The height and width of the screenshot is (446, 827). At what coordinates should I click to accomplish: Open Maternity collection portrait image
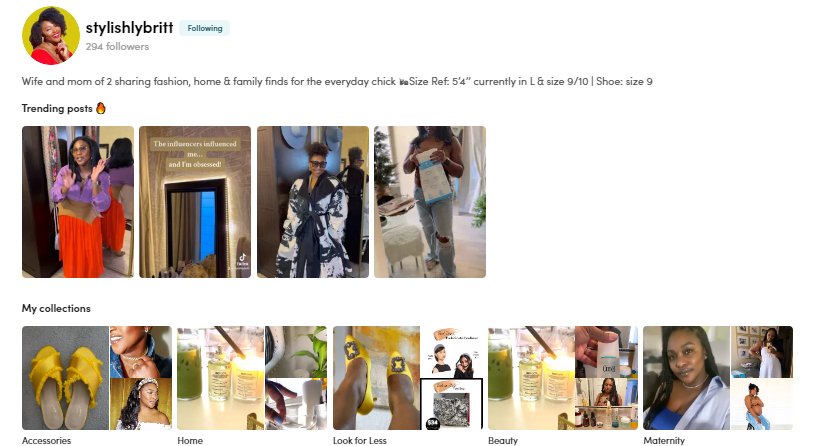tap(686, 378)
